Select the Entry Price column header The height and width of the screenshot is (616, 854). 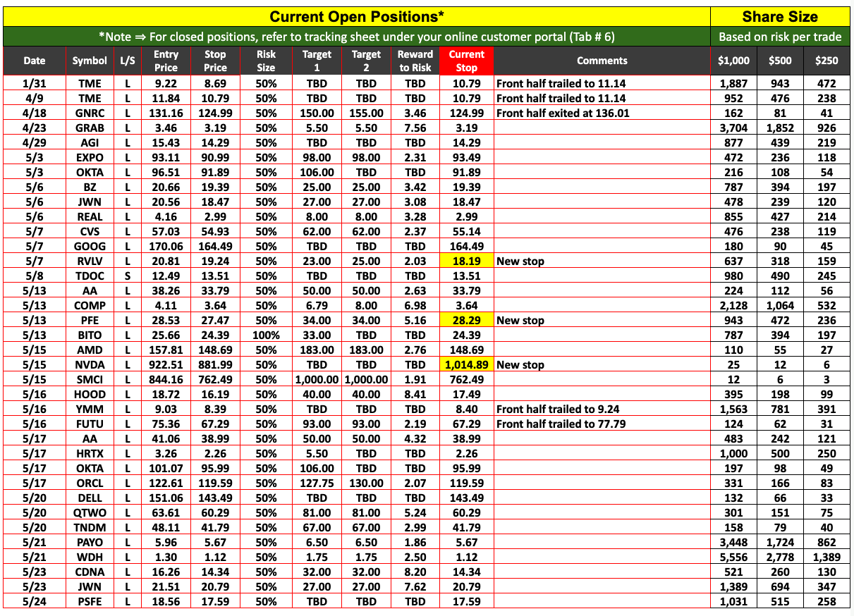166,61
